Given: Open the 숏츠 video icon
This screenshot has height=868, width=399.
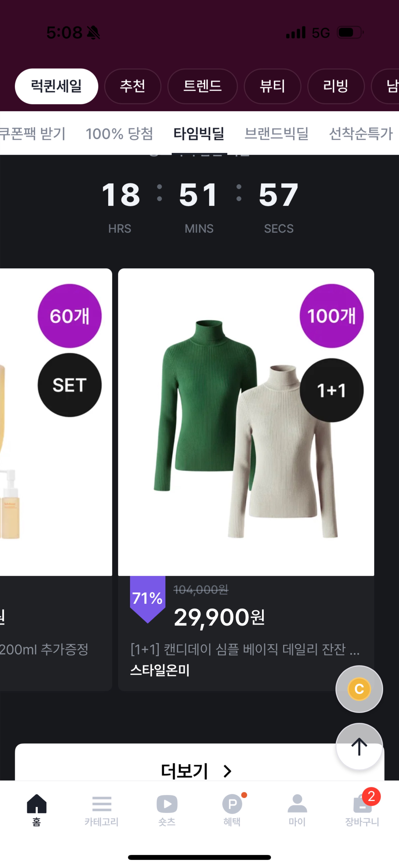Looking at the screenshot, I should 167,804.
